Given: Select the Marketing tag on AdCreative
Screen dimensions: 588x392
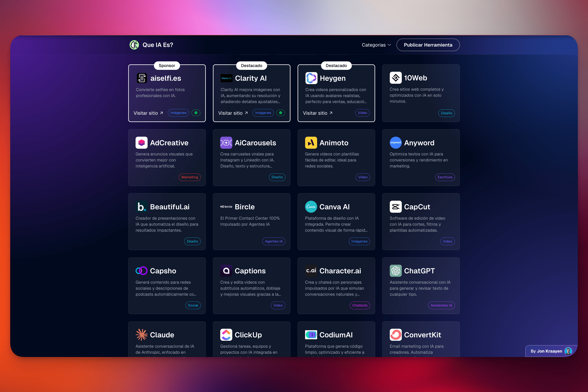Looking at the screenshot, I should click(189, 177).
